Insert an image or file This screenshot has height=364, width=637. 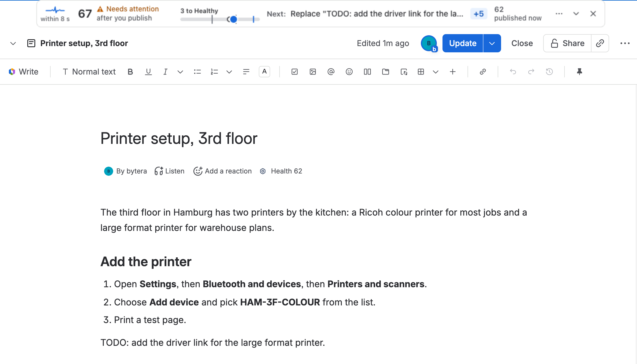(313, 72)
